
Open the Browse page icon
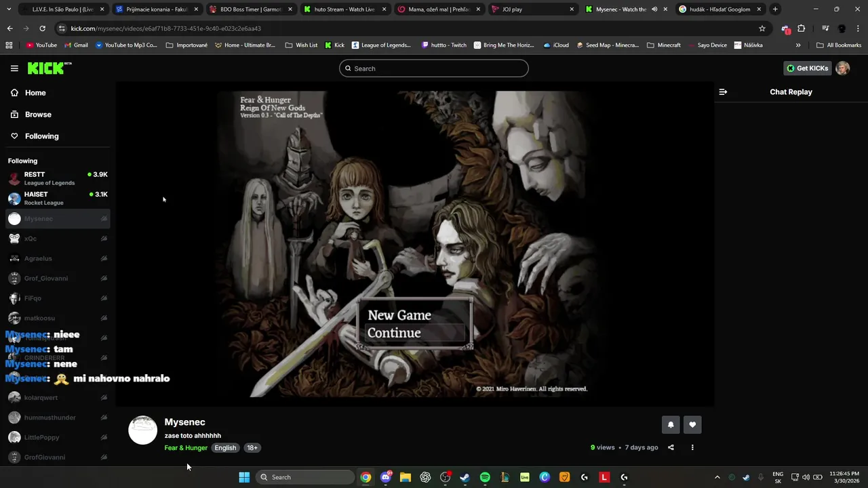pyautogui.click(x=14, y=115)
